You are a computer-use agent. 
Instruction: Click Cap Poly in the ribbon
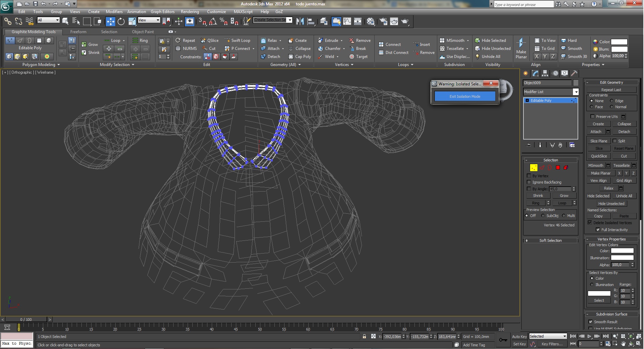pos(300,57)
